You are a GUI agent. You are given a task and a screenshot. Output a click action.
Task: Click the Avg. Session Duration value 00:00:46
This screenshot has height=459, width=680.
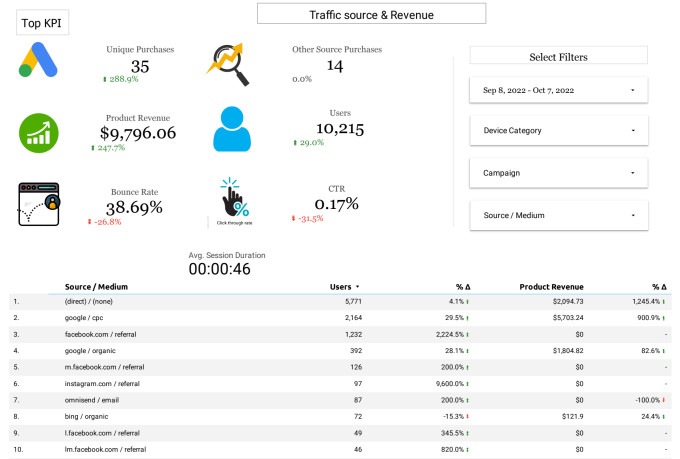coord(219,269)
